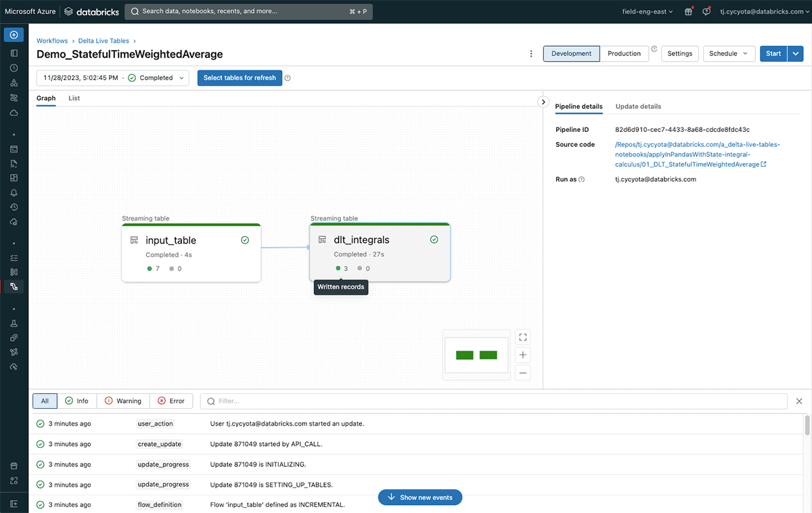
Task: Click the gift box icon in header
Action: click(x=688, y=12)
